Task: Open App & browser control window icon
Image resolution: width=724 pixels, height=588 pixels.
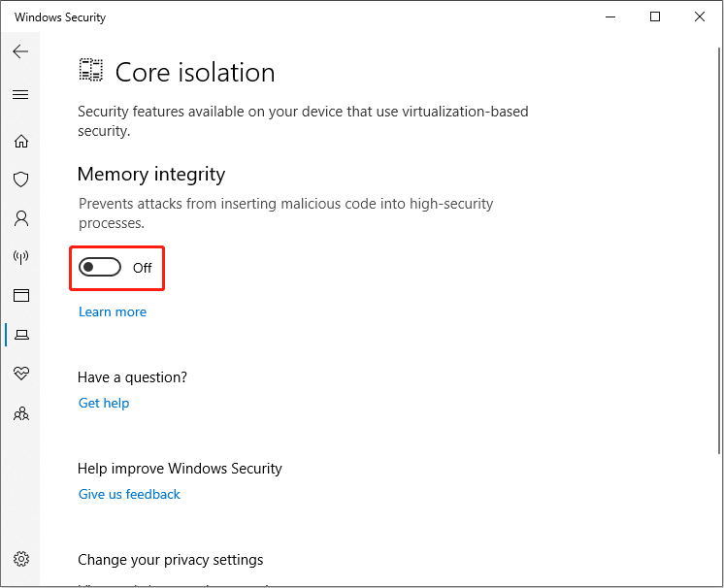Action: [21, 295]
